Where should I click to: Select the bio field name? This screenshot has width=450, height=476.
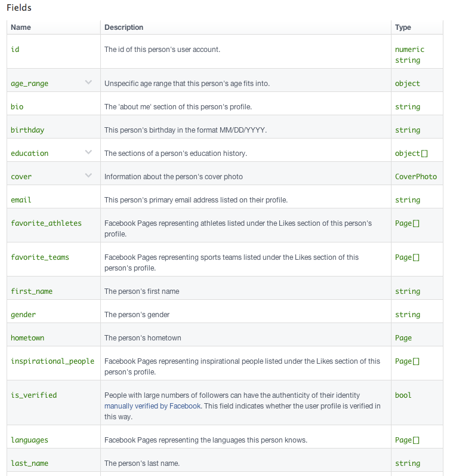point(17,107)
